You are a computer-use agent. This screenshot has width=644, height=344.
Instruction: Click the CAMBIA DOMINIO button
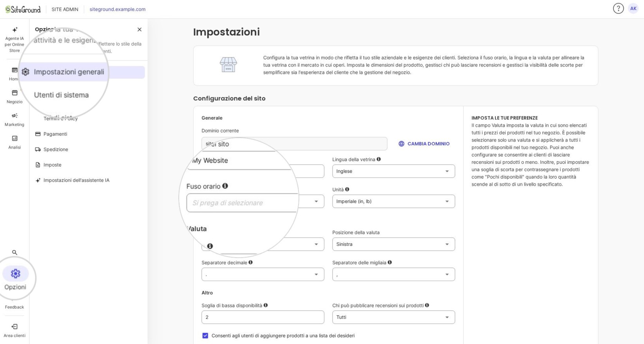[424, 144]
